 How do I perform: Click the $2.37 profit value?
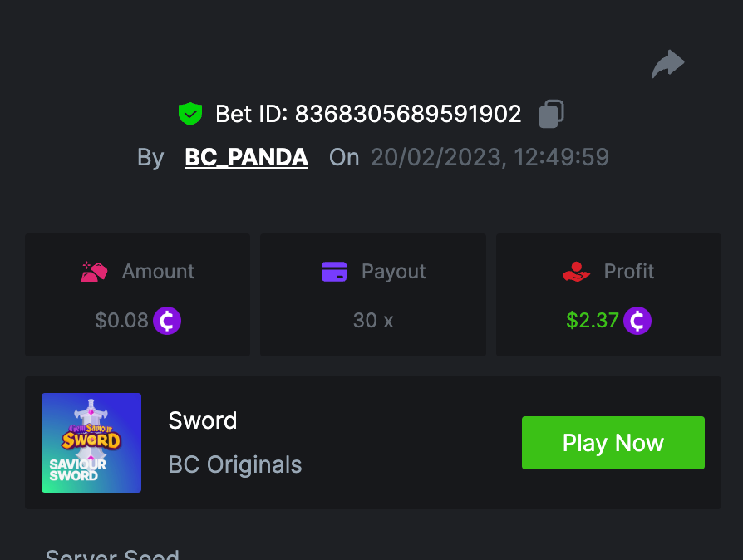click(x=593, y=320)
